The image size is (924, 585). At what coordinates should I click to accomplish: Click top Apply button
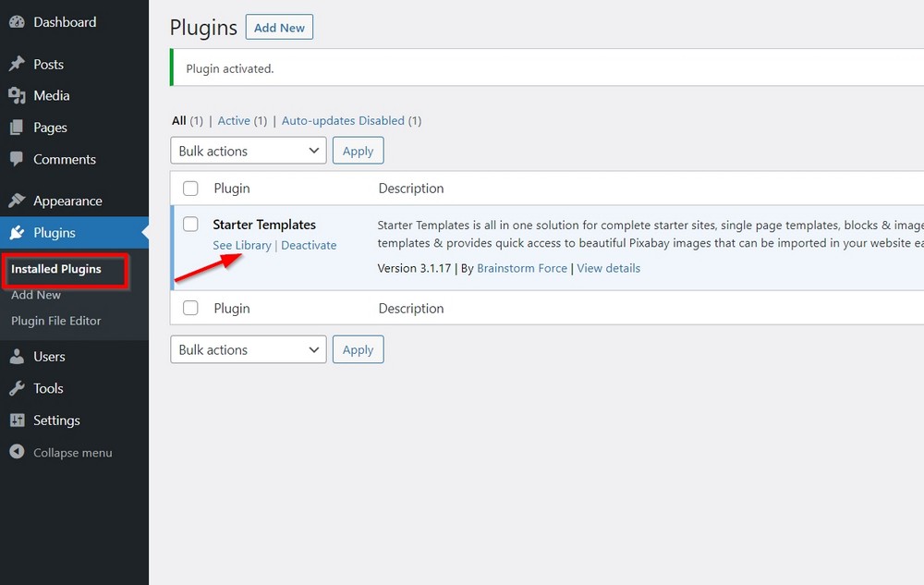[358, 151]
